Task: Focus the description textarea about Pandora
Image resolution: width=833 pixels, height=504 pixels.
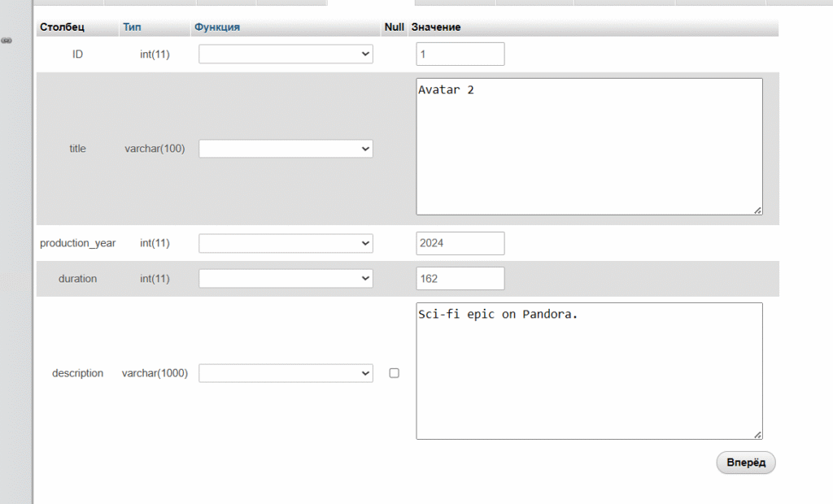Action: pos(589,371)
